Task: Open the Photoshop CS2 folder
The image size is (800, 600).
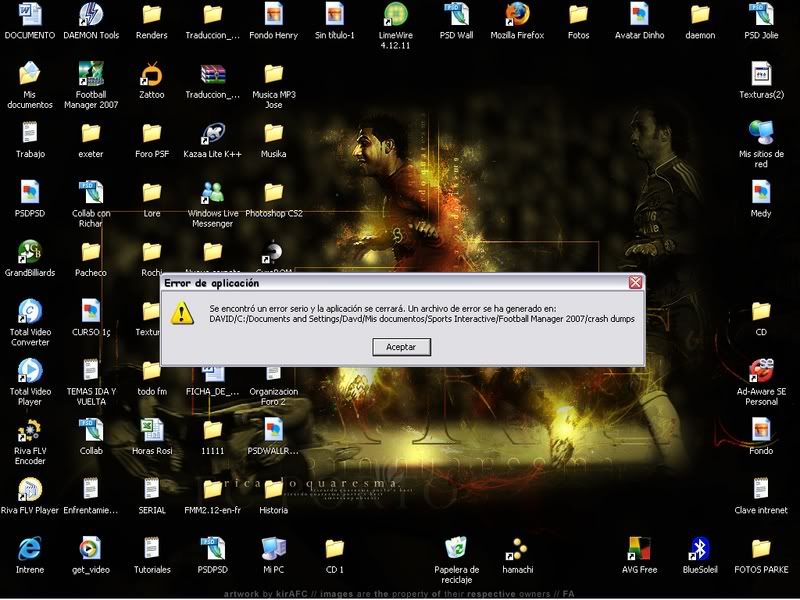Action: pyautogui.click(x=273, y=192)
